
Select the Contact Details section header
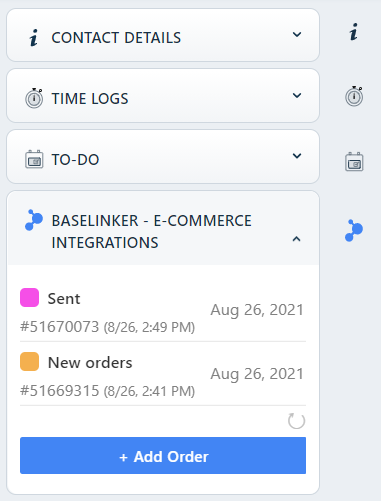[x=163, y=35]
